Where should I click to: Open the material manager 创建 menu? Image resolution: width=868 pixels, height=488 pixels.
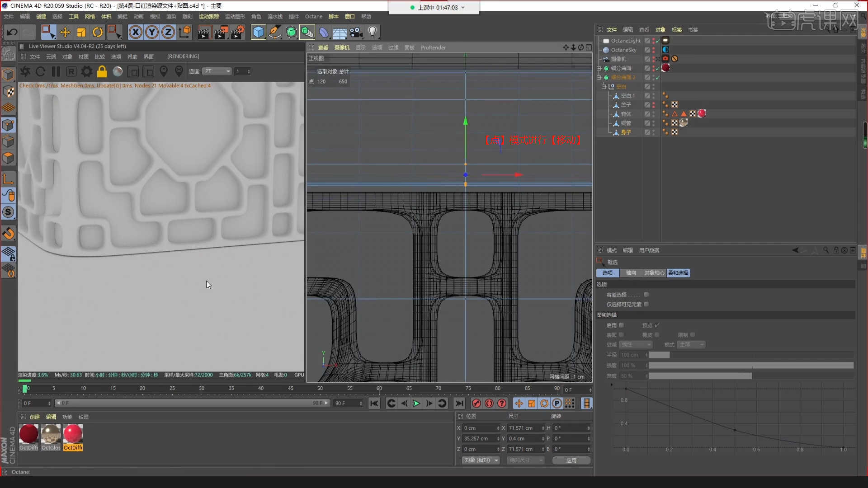point(35,417)
